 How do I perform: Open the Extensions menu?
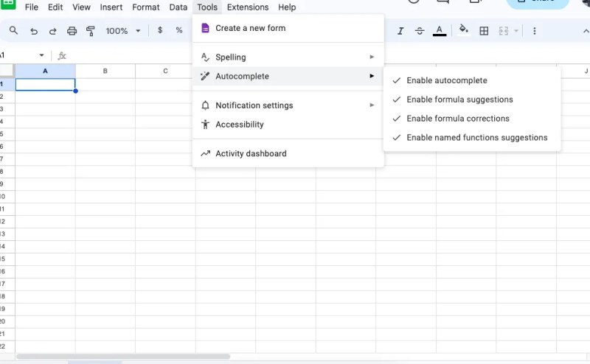click(248, 7)
